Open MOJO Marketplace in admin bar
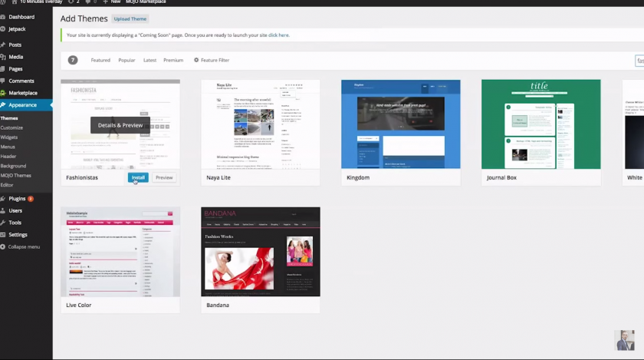The width and height of the screenshot is (644, 360). 146,2
